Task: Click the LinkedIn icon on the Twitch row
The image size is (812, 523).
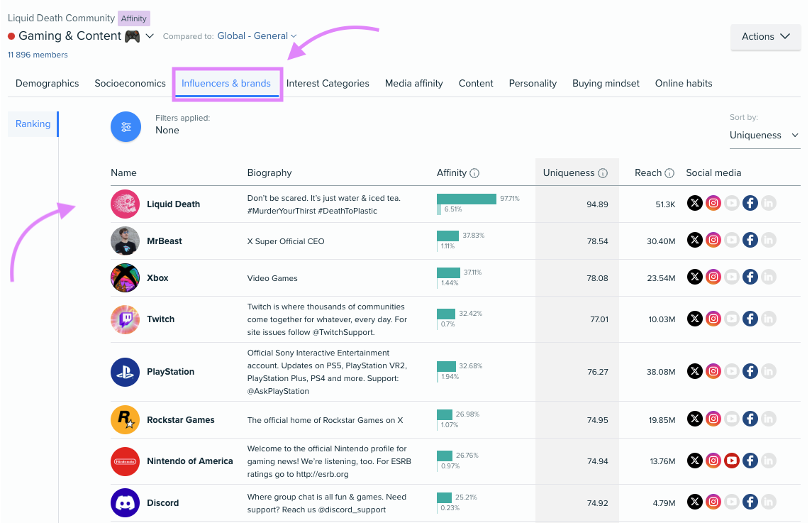Action: pyautogui.click(x=769, y=319)
